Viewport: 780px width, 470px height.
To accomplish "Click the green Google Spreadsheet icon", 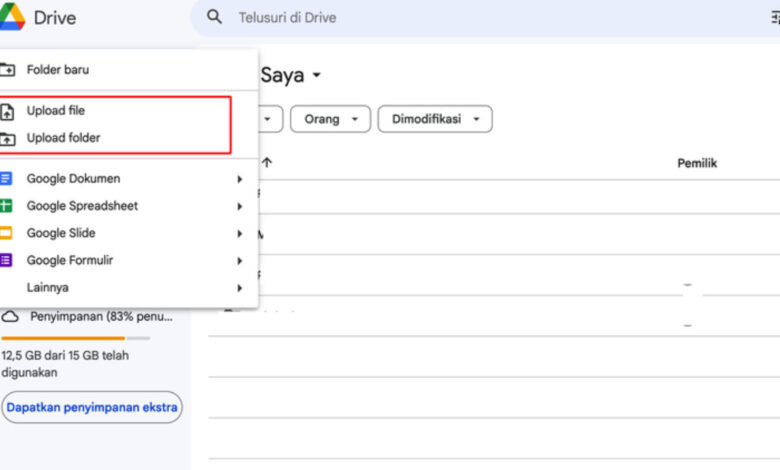I will [x=6, y=206].
